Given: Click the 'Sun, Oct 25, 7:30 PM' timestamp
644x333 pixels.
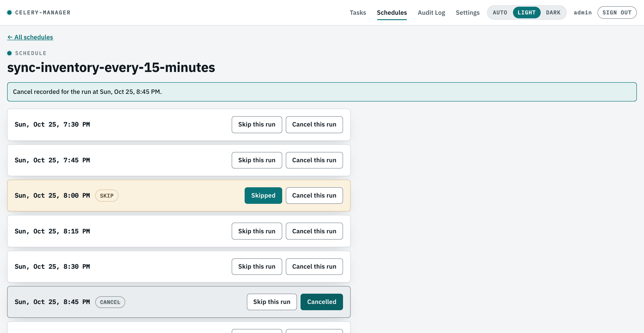Looking at the screenshot, I should (x=52, y=124).
